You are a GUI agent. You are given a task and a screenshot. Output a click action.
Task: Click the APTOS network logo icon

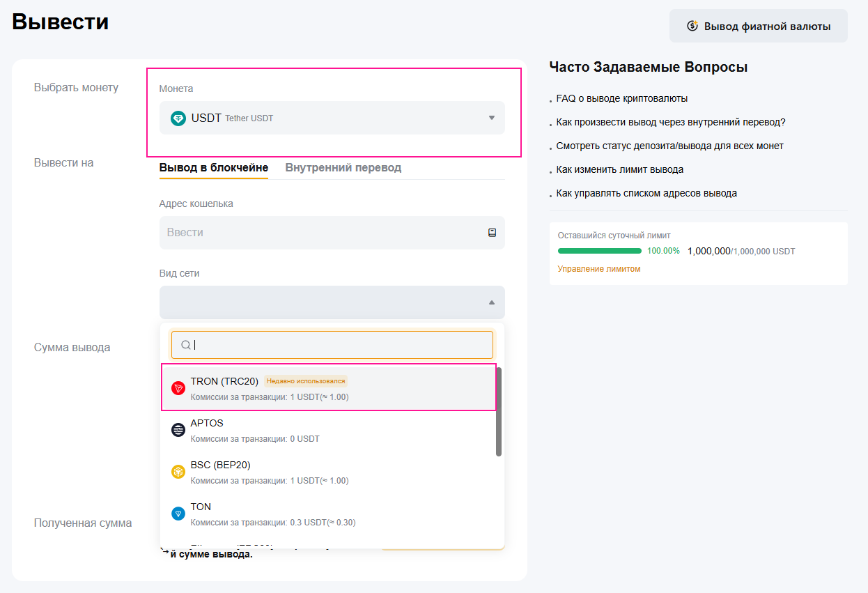[178, 430]
